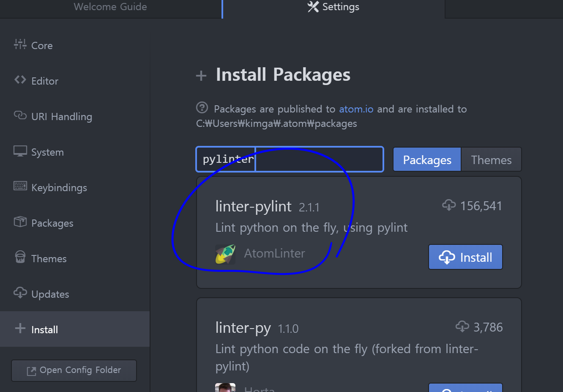The width and height of the screenshot is (563, 392).
Task: Click the Core sliders icon
Action: point(20,44)
